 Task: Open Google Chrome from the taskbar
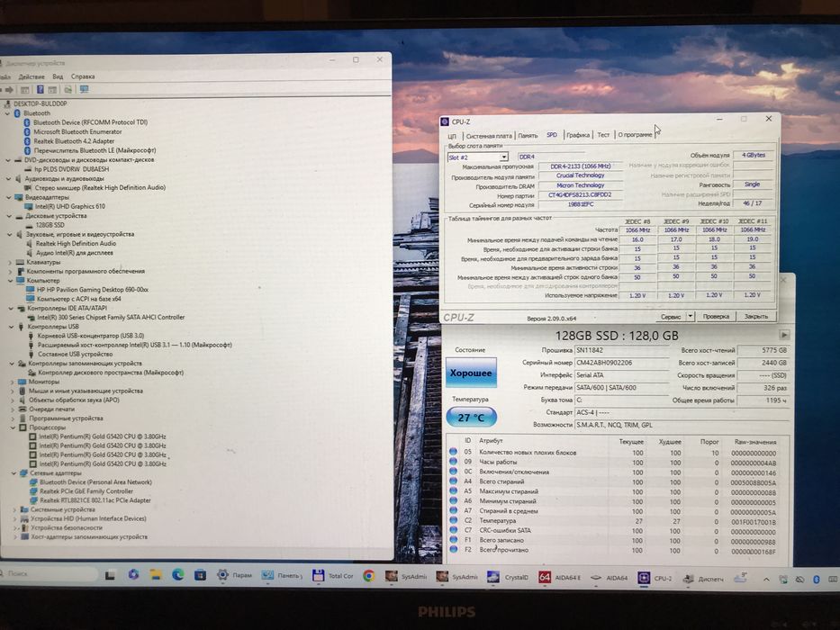pos(368,576)
